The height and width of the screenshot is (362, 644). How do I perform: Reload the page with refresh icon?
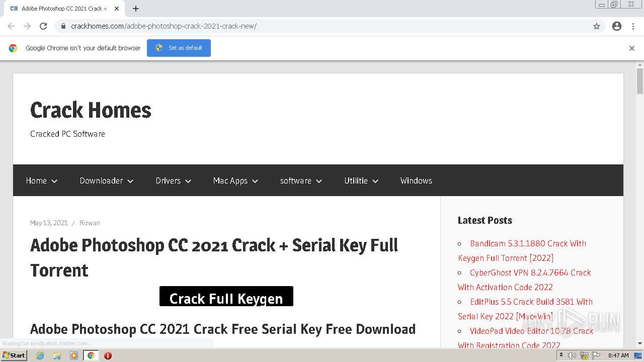coord(43,26)
